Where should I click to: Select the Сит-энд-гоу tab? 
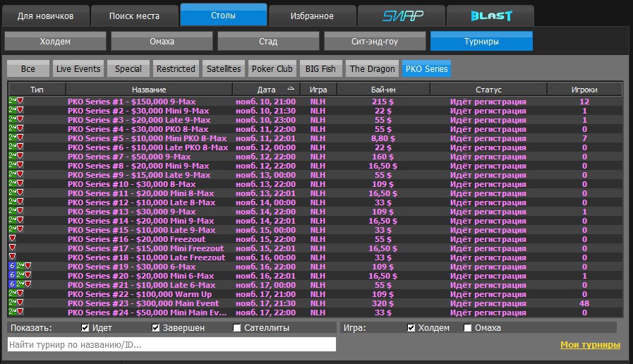click(x=375, y=42)
